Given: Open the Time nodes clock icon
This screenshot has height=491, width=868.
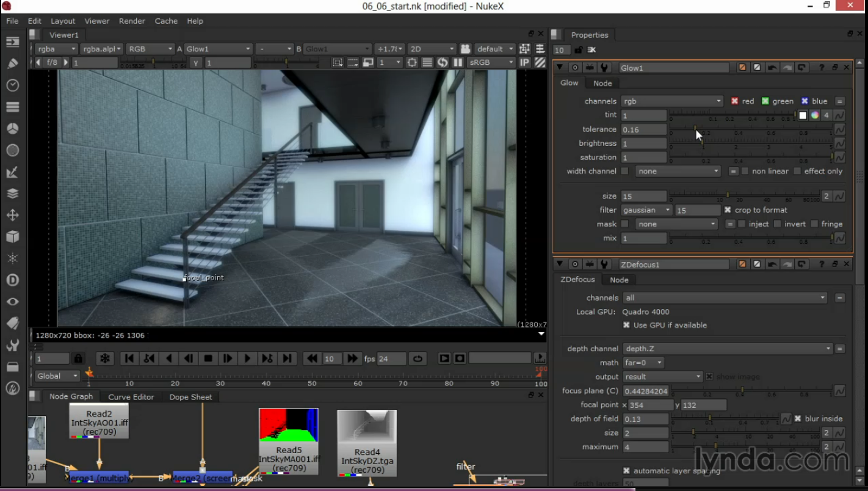Looking at the screenshot, I should pyautogui.click(x=12, y=85).
